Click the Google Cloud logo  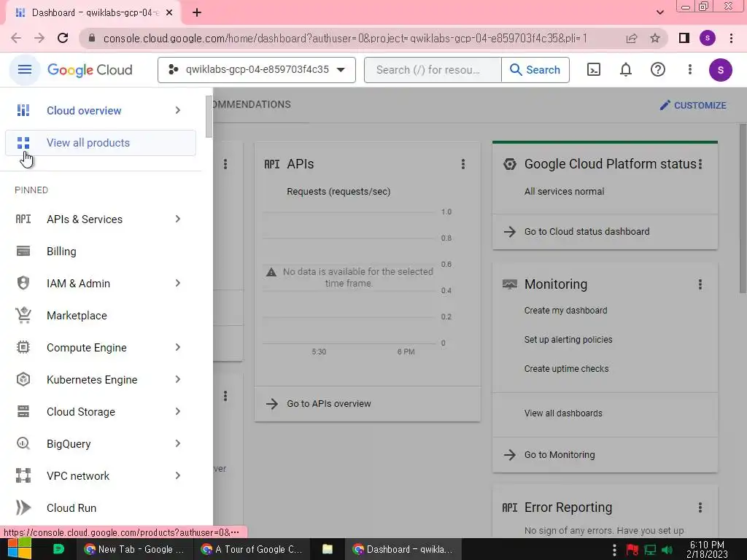point(90,70)
